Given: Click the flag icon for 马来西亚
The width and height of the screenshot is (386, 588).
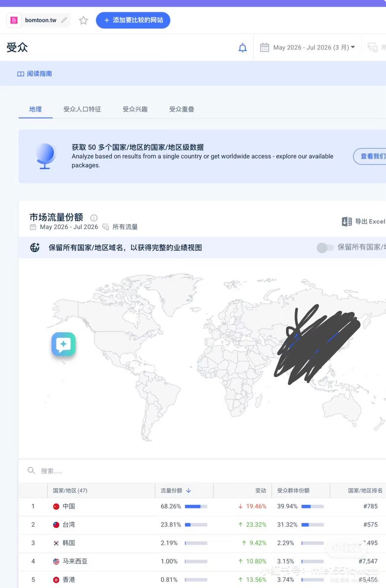Looking at the screenshot, I should point(56,562).
